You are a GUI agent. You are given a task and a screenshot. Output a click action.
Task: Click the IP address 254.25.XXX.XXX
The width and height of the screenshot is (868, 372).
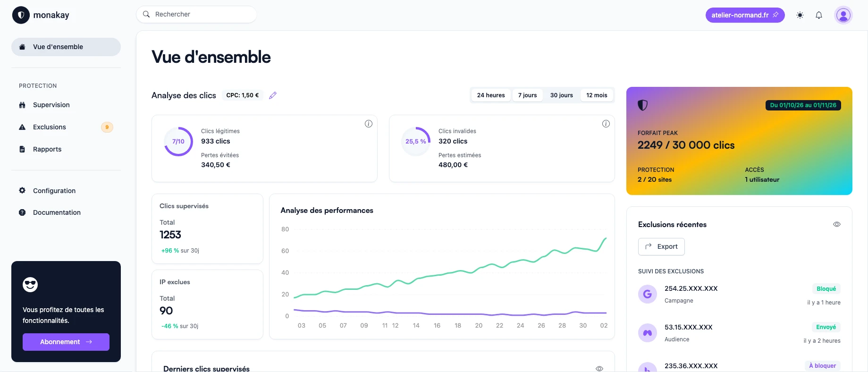691,288
